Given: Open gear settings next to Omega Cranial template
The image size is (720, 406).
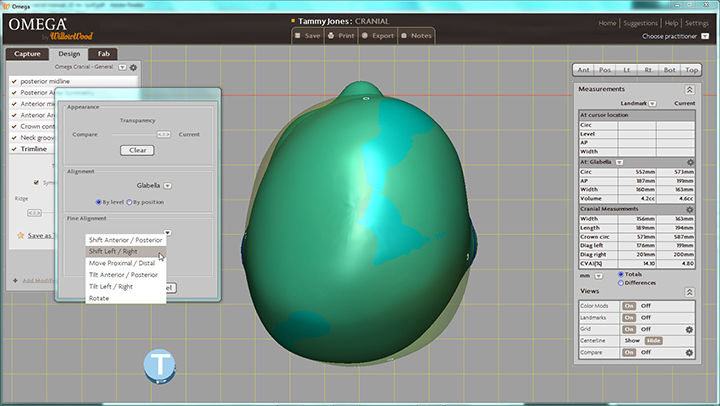Looking at the screenshot, I should coord(133,67).
